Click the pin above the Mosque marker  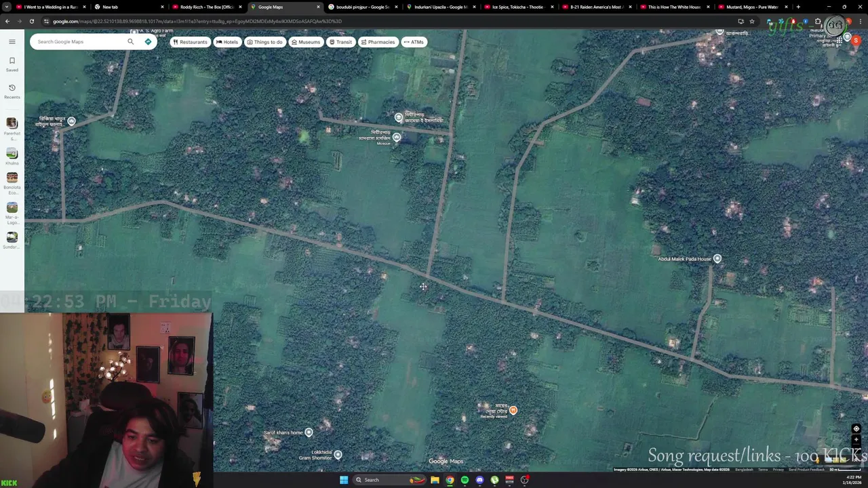tap(399, 117)
